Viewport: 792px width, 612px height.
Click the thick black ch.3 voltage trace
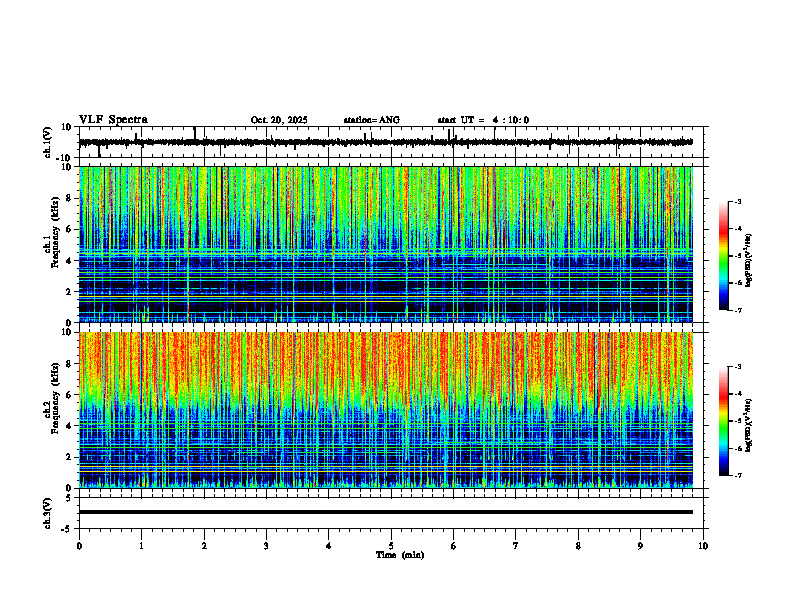point(386,512)
